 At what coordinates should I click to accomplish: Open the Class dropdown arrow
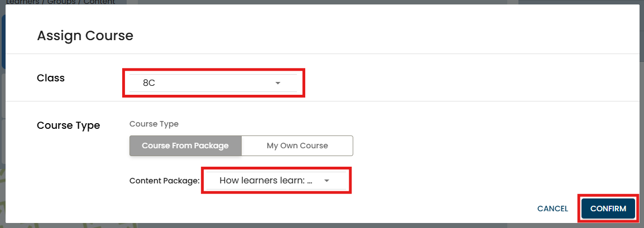click(x=277, y=84)
